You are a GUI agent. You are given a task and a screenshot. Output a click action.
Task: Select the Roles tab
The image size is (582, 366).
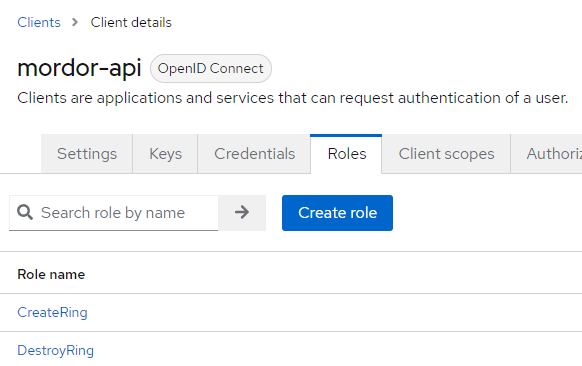click(x=346, y=154)
